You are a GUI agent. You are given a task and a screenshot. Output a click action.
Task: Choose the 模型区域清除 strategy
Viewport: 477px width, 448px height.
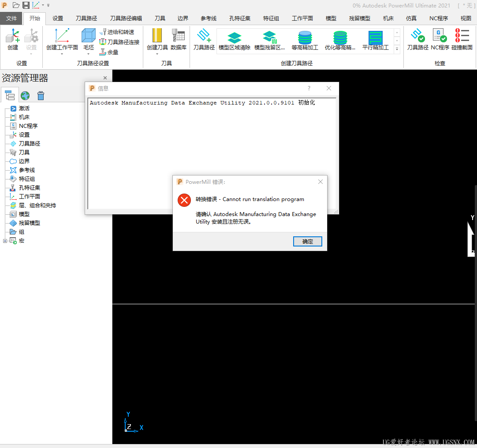235,41
